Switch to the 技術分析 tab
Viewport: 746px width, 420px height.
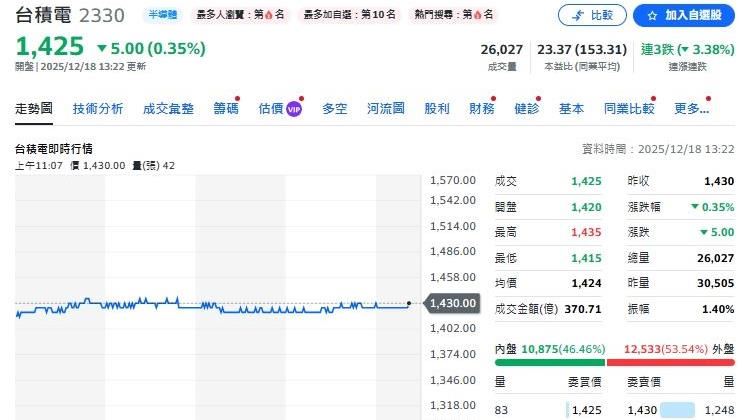click(x=98, y=108)
